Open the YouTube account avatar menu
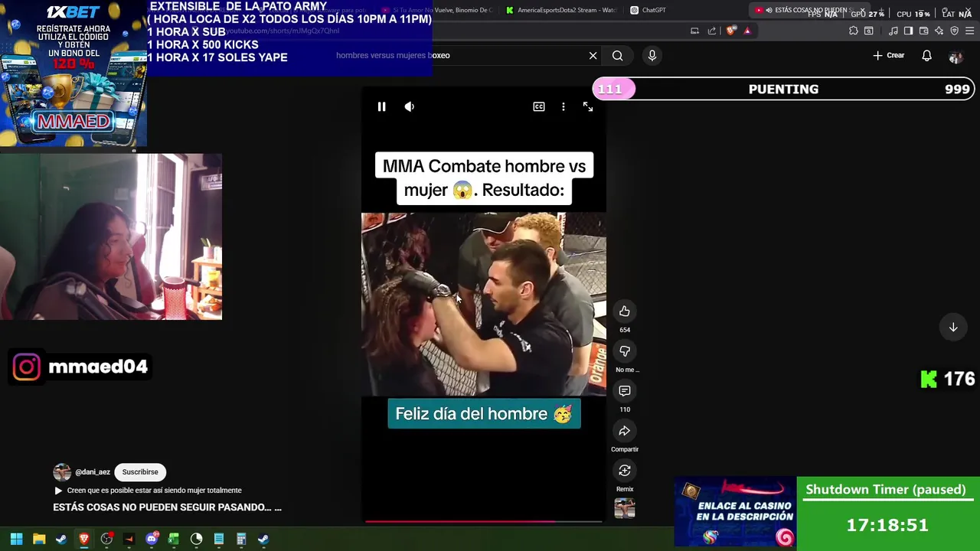This screenshot has height=551, width=980. 955,57
